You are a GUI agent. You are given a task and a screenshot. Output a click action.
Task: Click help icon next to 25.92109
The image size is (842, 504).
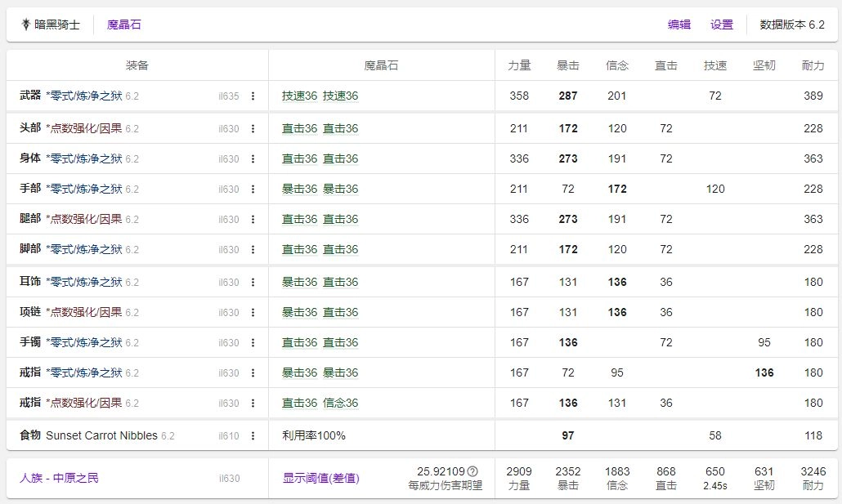473,471
